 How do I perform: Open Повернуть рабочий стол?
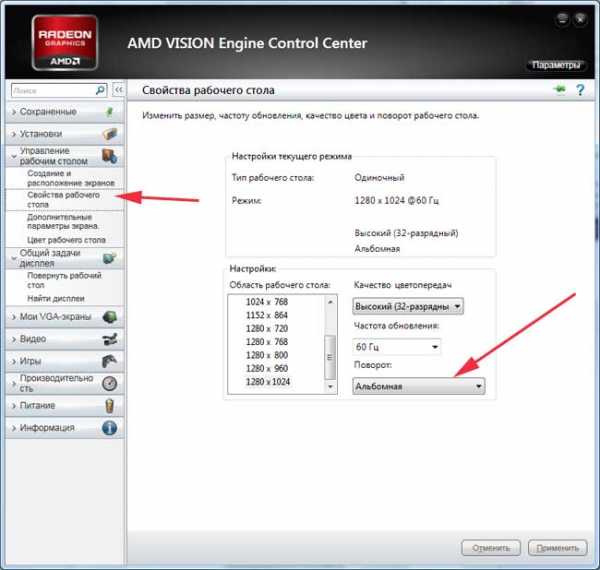64,280
